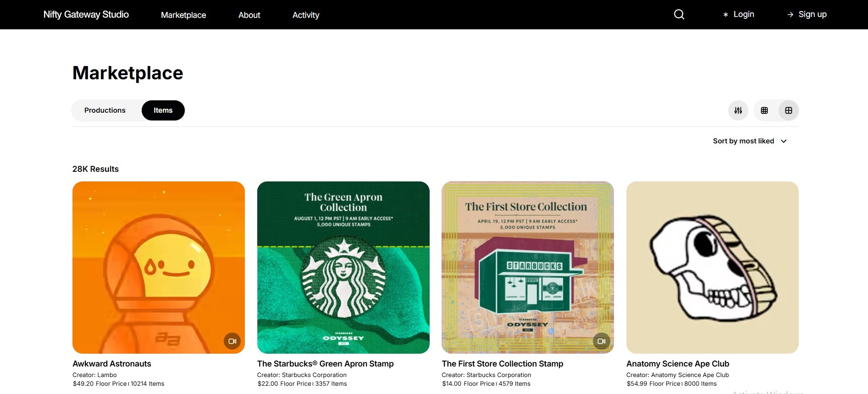Click '$49.20 Floor Price' text

pyautogui.click(x=100, y=384)
